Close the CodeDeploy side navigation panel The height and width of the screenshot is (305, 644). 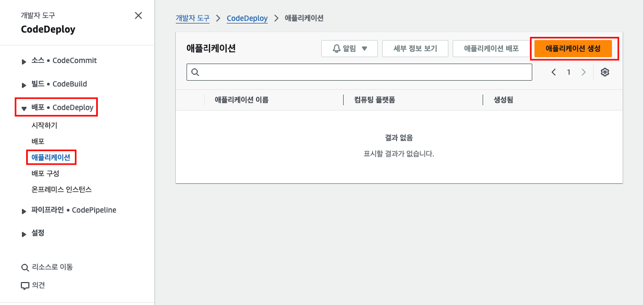click(138, 15)
